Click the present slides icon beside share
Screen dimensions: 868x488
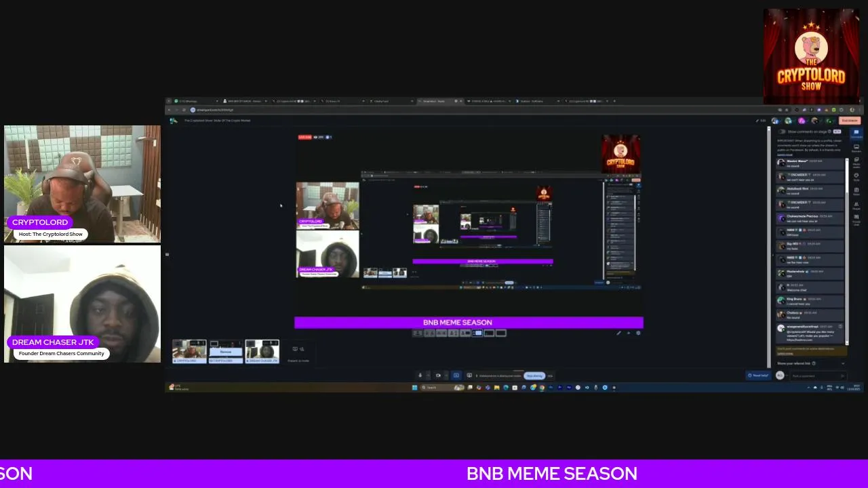coord(469,375)
